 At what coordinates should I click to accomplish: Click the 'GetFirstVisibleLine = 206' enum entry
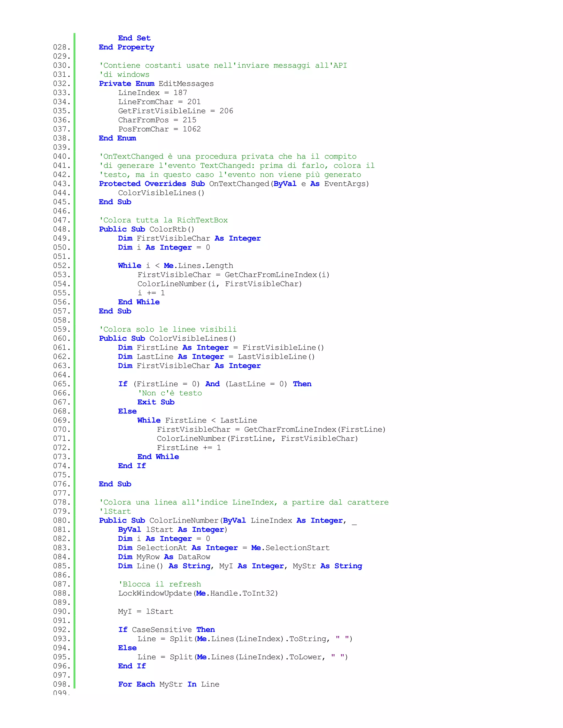(175, 111)
